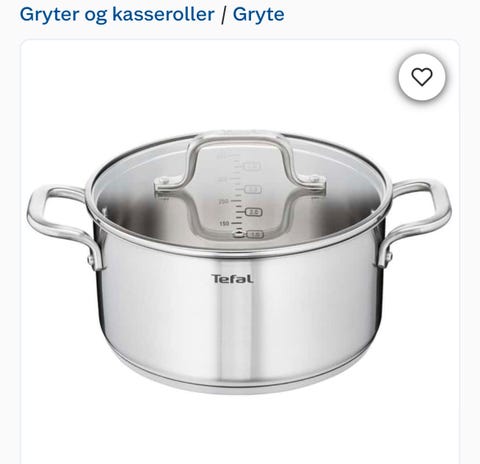Image resolution: width=480 pixels, height=464 pixels.
Task: Click the 150 marking on the scale
Action: click(x=224, y=223)
